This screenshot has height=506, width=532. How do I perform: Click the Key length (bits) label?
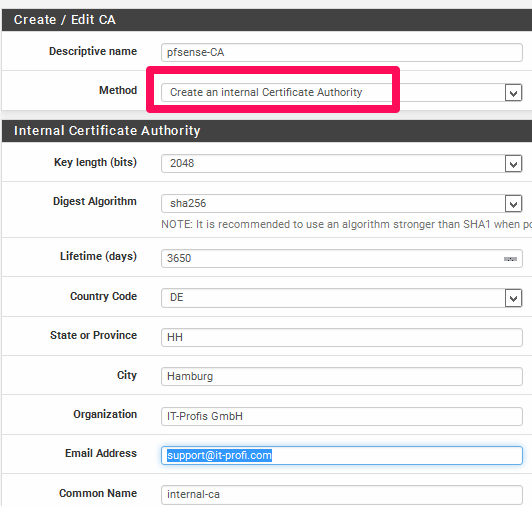(95, 163)
